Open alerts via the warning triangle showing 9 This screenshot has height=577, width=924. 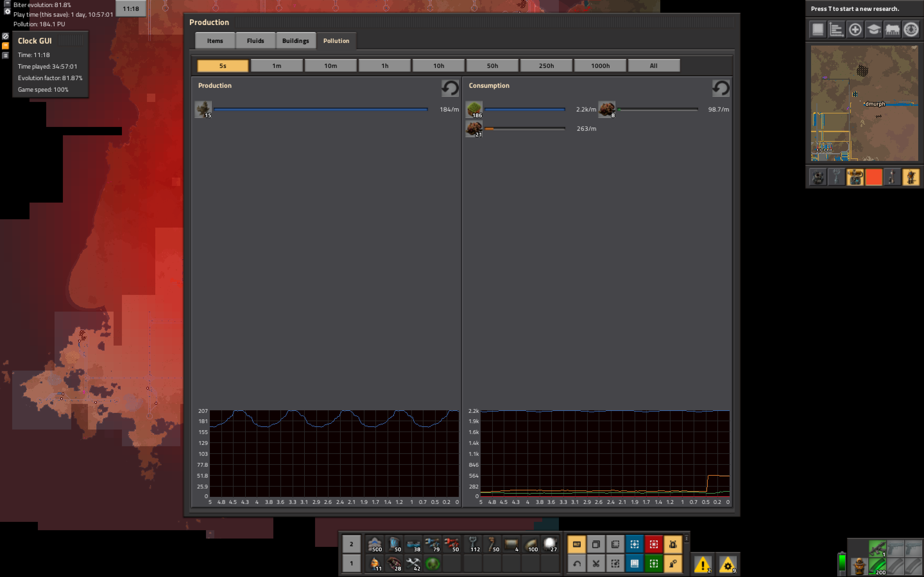[x=728, y=564]
